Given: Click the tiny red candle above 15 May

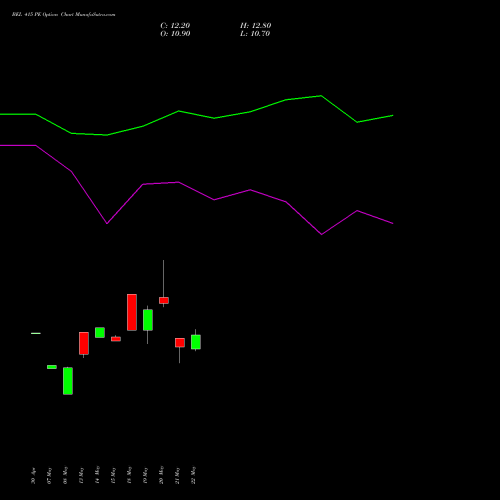Looking at the screenshot, I should click(x=116, y=339).
